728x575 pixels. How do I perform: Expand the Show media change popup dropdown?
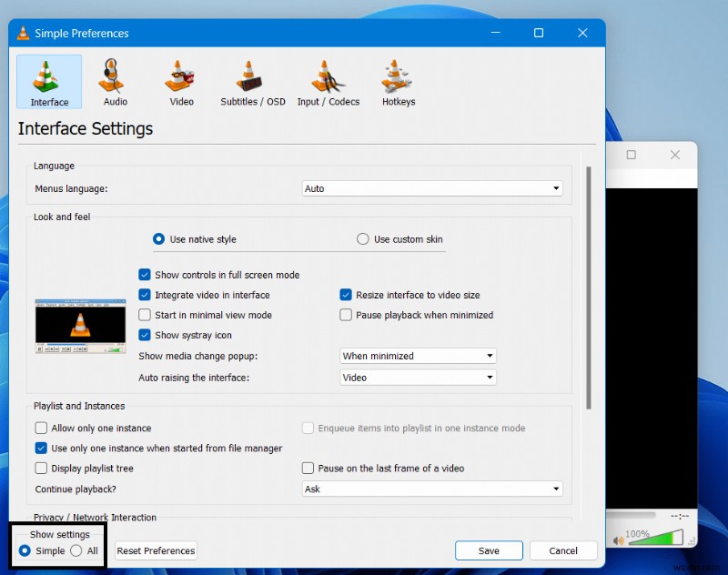(x=417, y=356)
